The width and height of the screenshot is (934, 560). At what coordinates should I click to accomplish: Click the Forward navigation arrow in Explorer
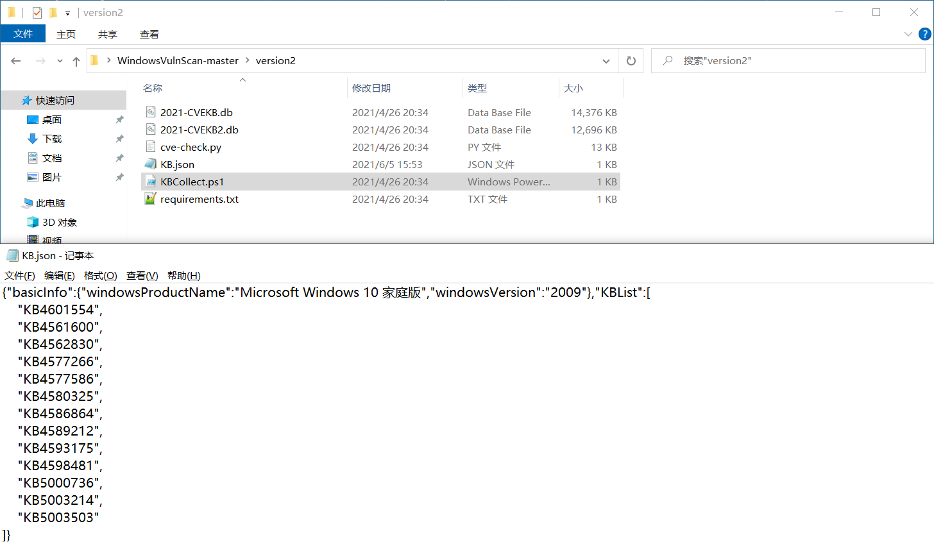point(40,61)
